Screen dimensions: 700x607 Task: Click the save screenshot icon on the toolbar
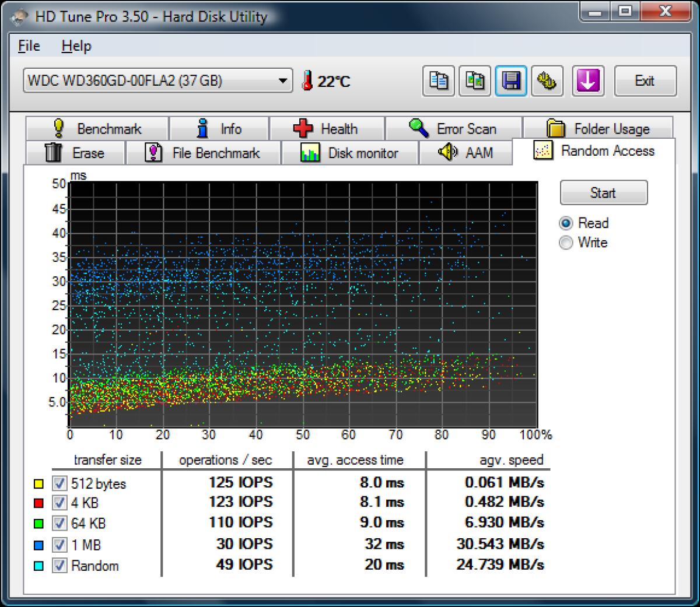(511, 81)
